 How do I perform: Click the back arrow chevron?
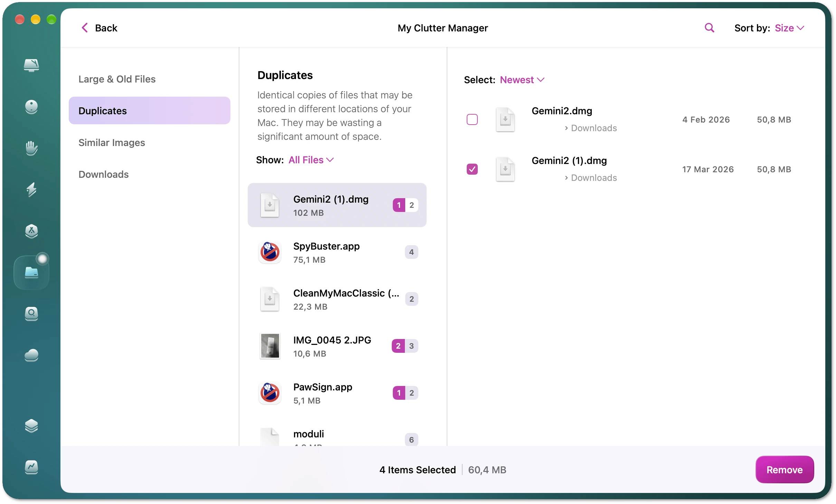[x=85, y=28]
